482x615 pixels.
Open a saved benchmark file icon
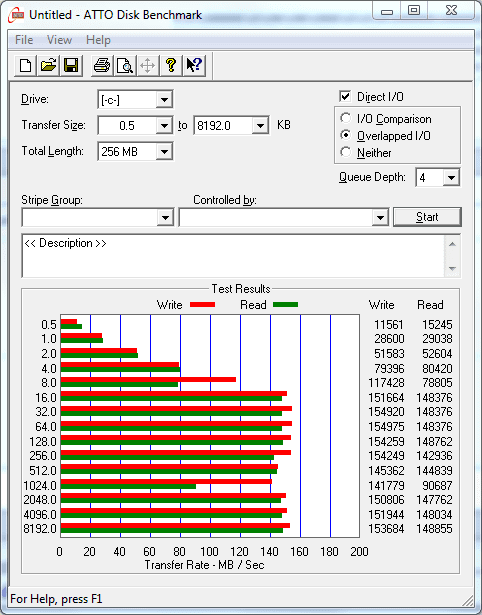[x=48, y=65]
